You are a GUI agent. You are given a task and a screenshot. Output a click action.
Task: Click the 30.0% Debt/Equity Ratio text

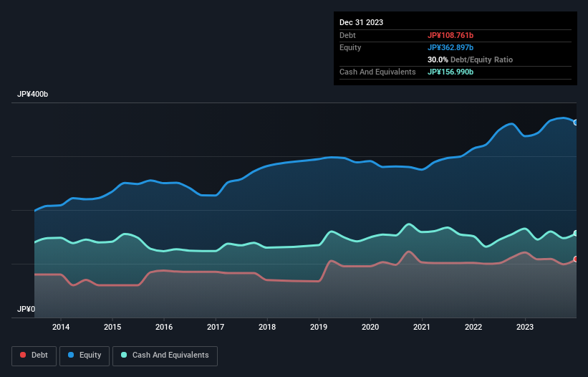pos(470,59)
